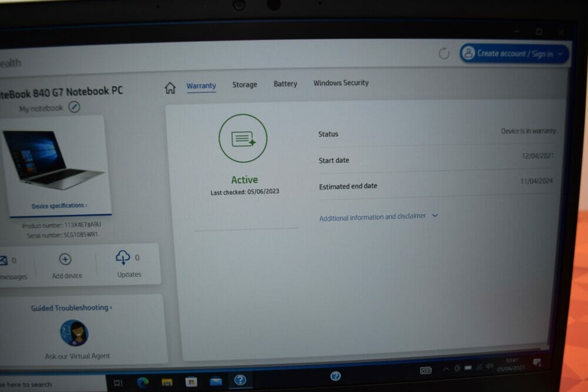This screenshot has width=588, height=392.
Task: Open the Windows Security tab
Action: pos(341,83)
